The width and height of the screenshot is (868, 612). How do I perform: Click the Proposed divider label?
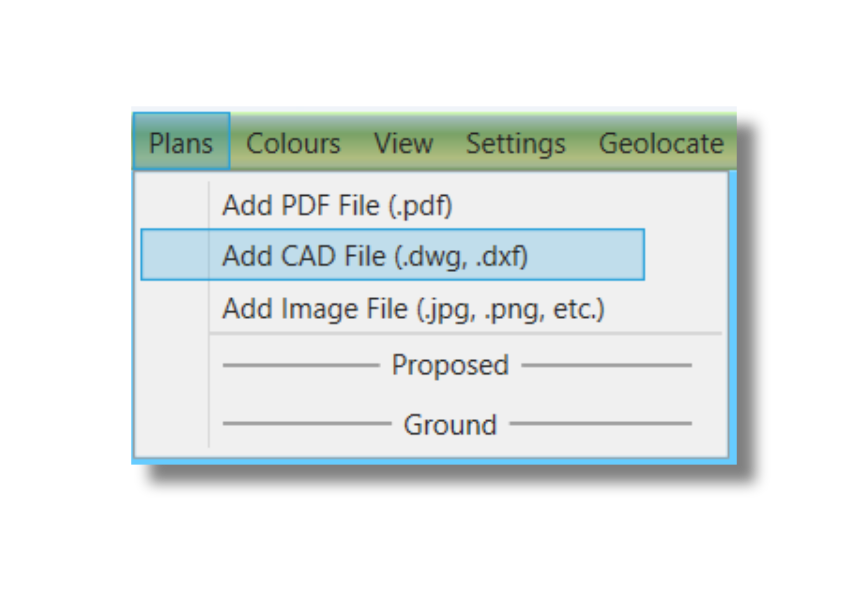tap(450, 365)
